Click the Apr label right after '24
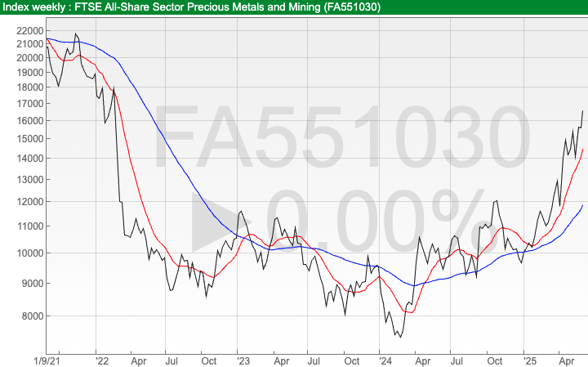This screenshot has width=588, height=367. (423, 361)
